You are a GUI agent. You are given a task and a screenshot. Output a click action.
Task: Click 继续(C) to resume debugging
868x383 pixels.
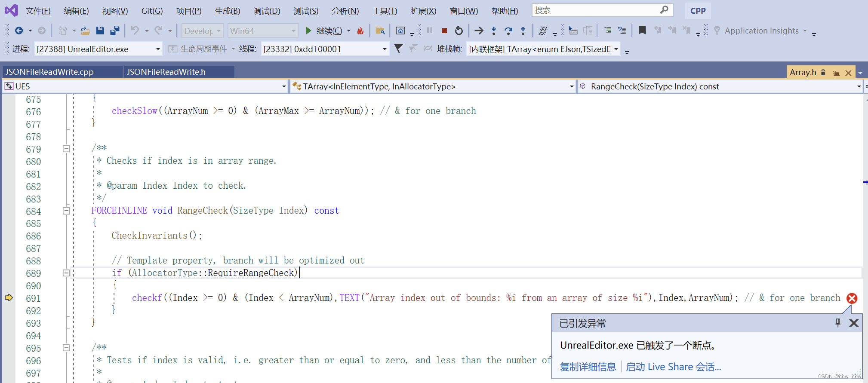[324, 31]
